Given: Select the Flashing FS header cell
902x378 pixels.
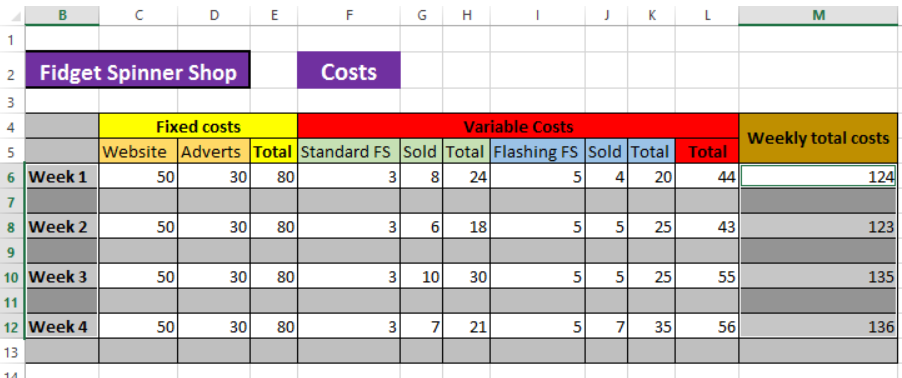Looking at the screenshot, I should (x=537, y=152).
